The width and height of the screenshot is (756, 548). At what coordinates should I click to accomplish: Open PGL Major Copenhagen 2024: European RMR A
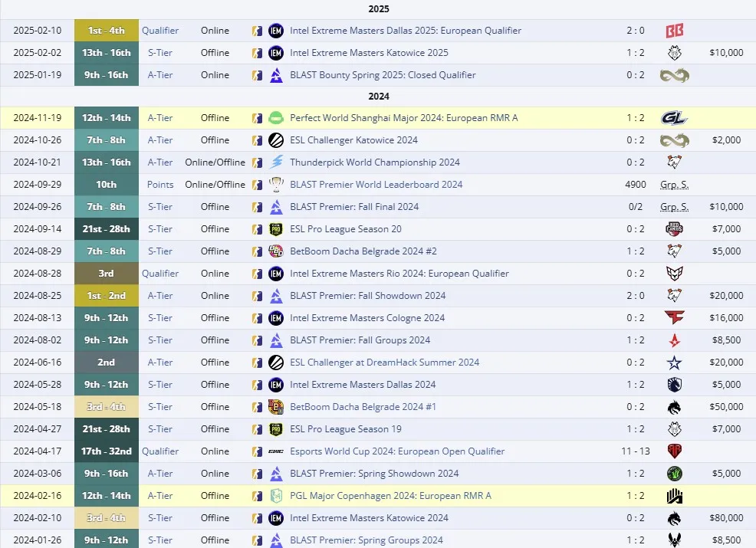point(390,495)
